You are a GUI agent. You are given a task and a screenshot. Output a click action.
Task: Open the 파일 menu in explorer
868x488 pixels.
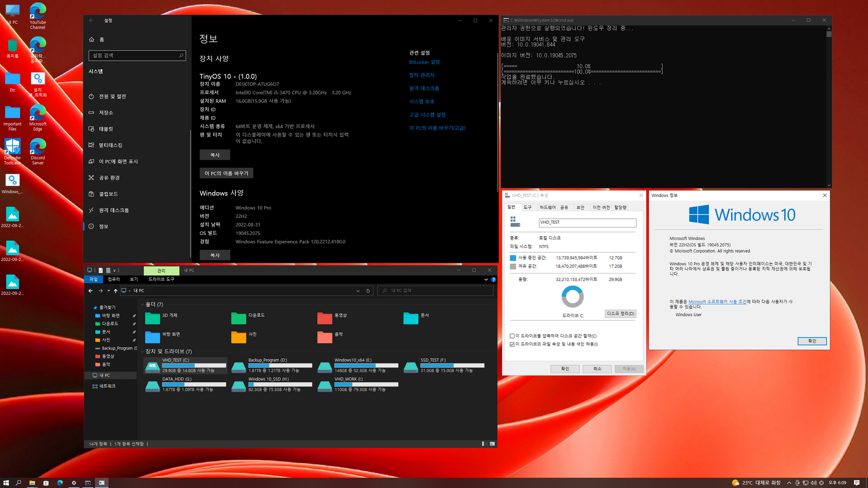pyautogui.click(x=93, y=279)
